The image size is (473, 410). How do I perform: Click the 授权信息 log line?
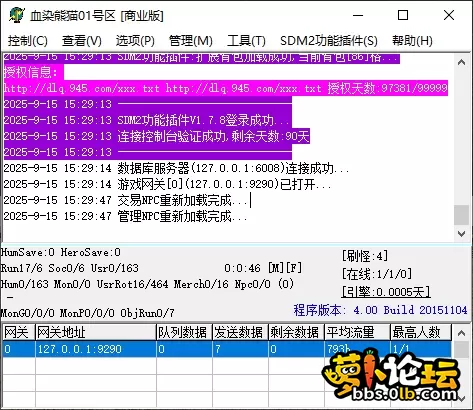(x=33, y=72)
